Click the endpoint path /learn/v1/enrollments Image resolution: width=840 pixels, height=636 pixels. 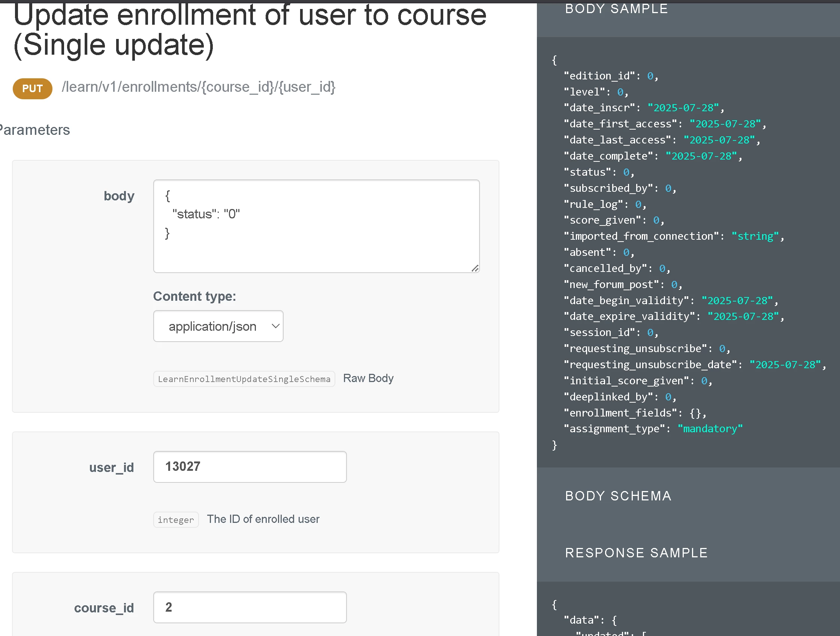coord(198,87)
